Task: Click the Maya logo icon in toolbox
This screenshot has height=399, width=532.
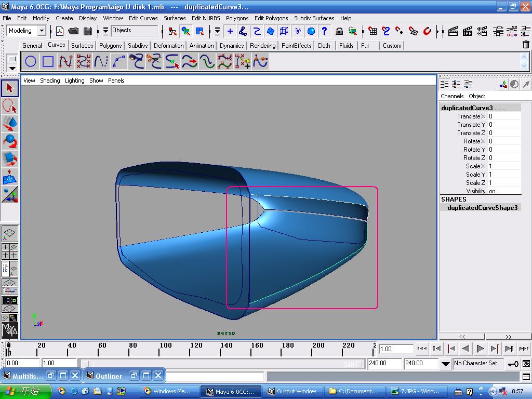Action: [x=10, y=330]
